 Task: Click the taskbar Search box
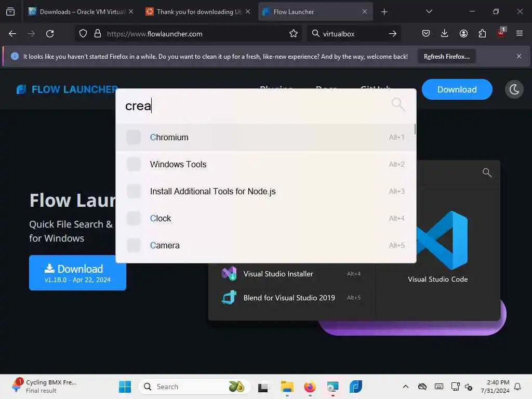pos(195,387)
